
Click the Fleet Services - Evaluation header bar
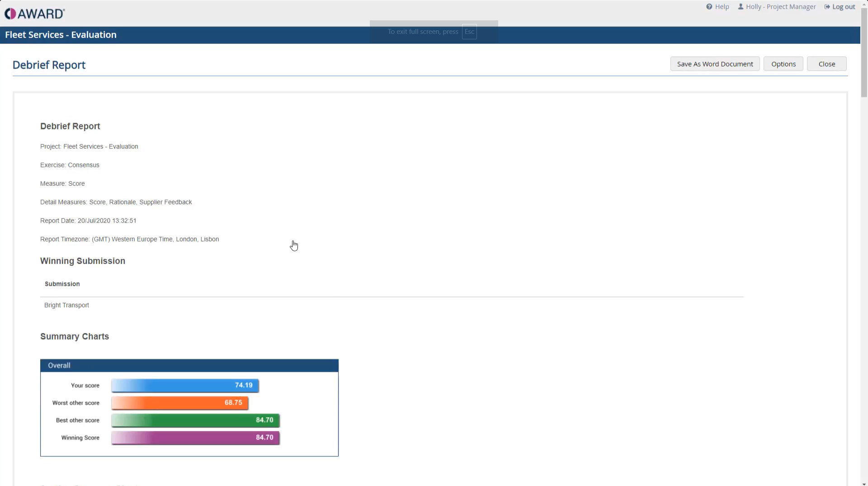click(61, 35)
